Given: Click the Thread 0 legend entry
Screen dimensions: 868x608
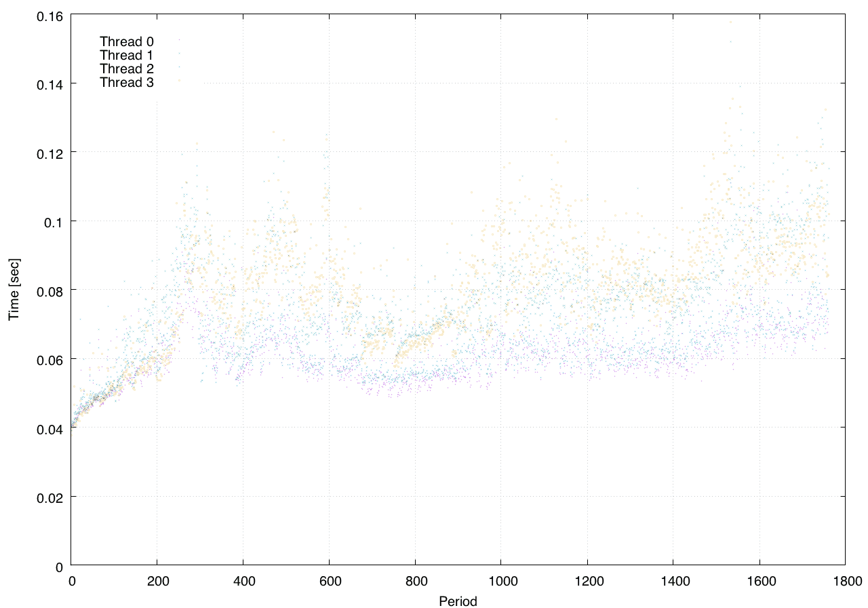Looking at the screenshot, I should click(x=127, y=41).
